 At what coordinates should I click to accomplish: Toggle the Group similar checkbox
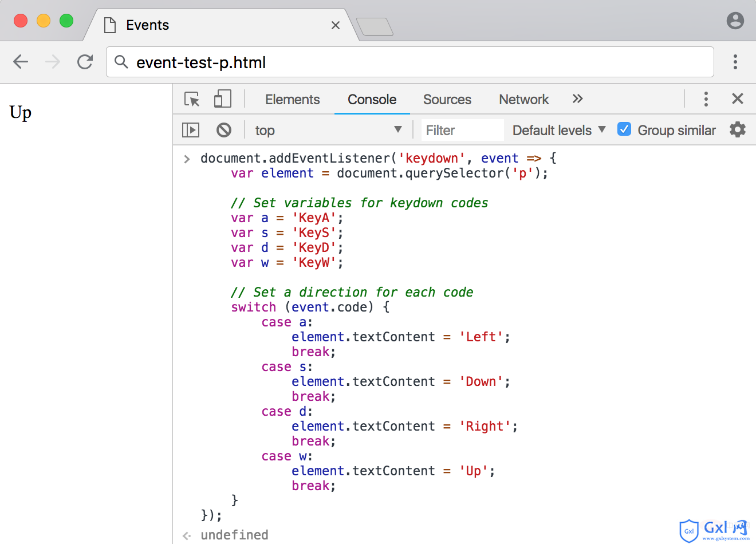624,129
